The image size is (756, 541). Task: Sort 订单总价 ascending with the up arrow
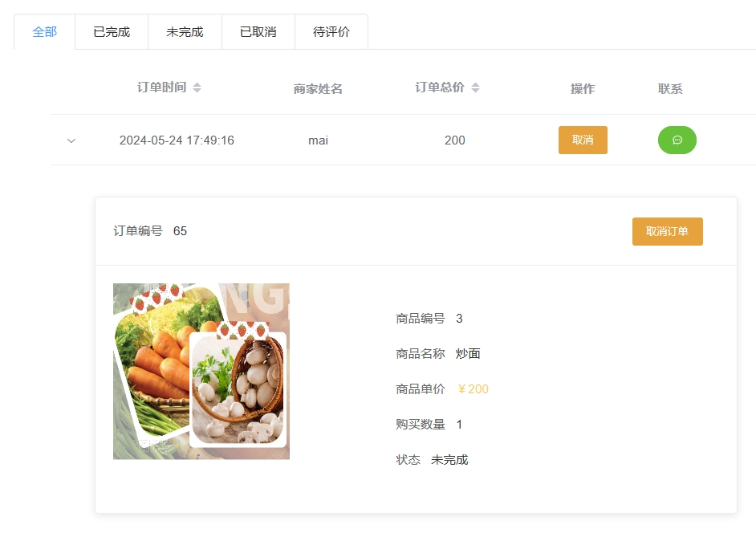(475, 83)
